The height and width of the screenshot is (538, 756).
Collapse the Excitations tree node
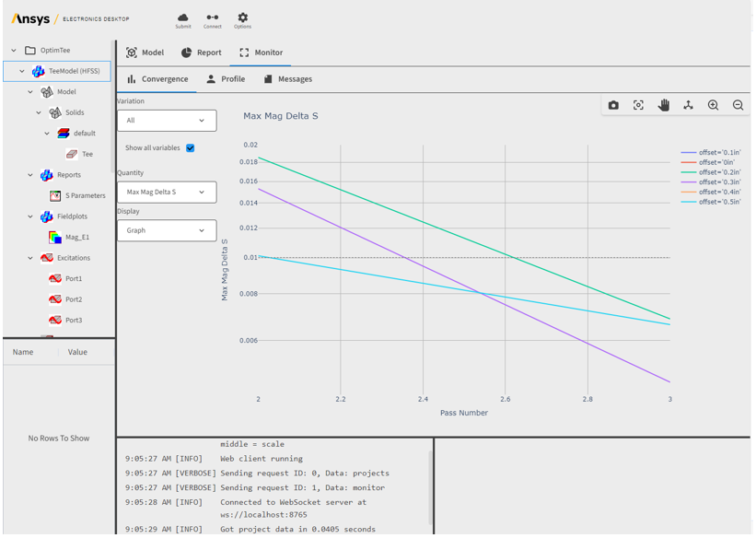tap(30, 258)
